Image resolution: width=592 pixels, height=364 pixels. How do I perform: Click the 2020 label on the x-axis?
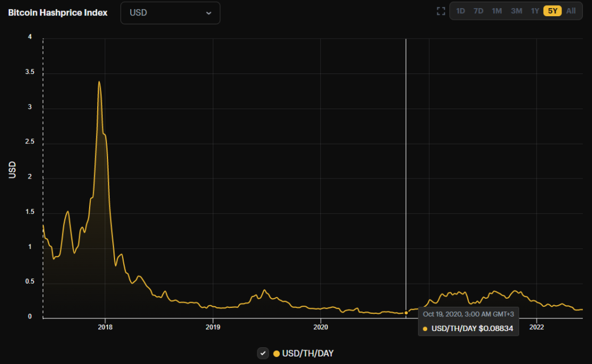tap(321, 327)
